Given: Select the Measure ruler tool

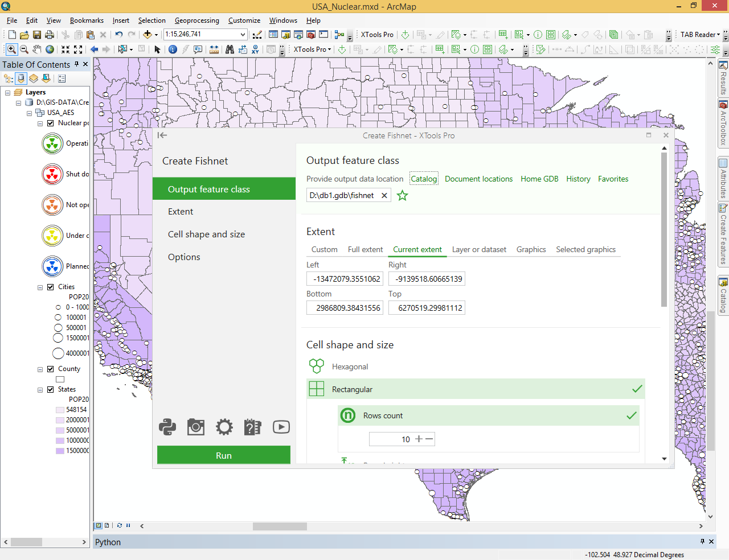Looking at the screenshot, I should 214,50.
